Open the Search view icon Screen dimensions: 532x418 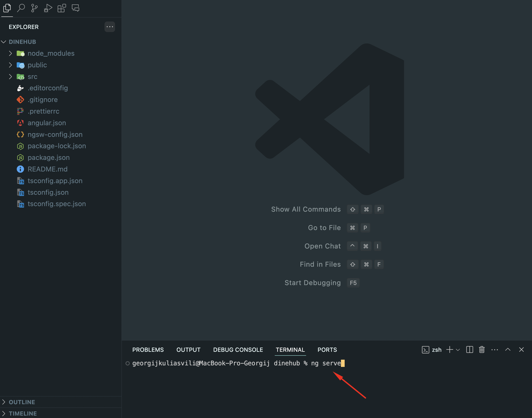[21, 8]
